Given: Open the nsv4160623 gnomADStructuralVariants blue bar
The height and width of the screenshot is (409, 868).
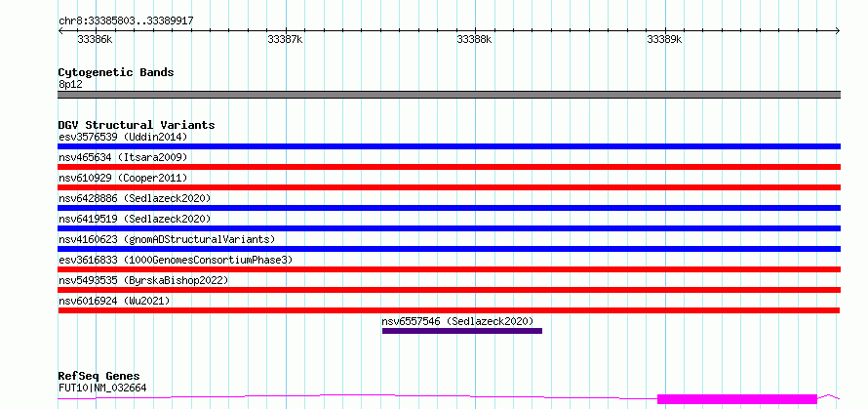Looking at the screenshot, I should pos(449,249).
